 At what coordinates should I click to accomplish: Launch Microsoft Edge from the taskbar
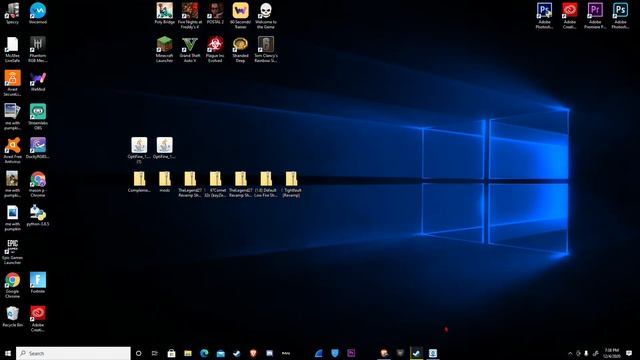click(x=204, y=353)
